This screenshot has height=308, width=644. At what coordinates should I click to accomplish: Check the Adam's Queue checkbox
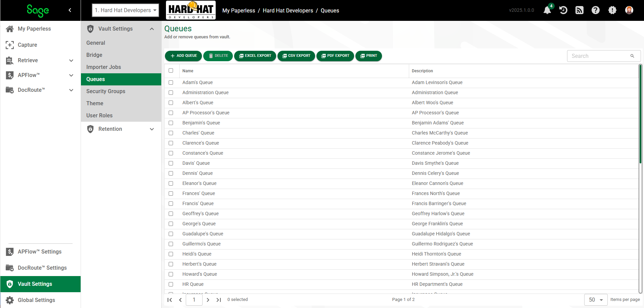click(x=171, y=82)
